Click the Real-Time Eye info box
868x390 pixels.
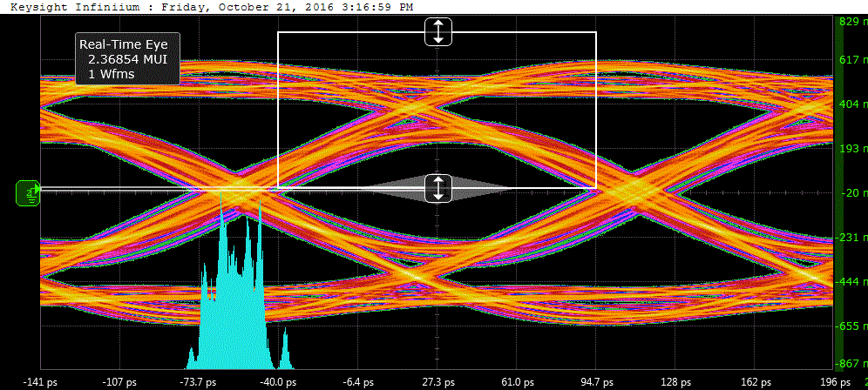126,59
